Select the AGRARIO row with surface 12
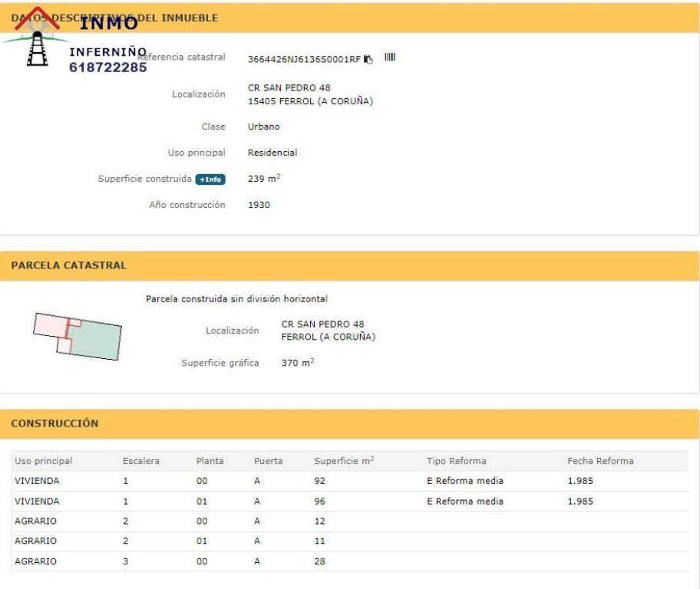Image resolution: width=700 pixels, height=589 pixels. [x=349, y=522]
